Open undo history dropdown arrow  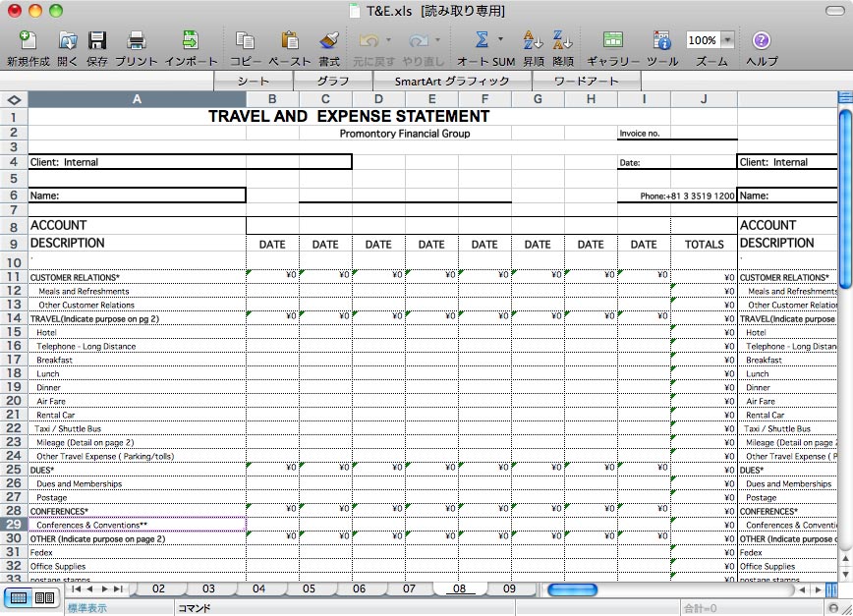tap(388, 39)
